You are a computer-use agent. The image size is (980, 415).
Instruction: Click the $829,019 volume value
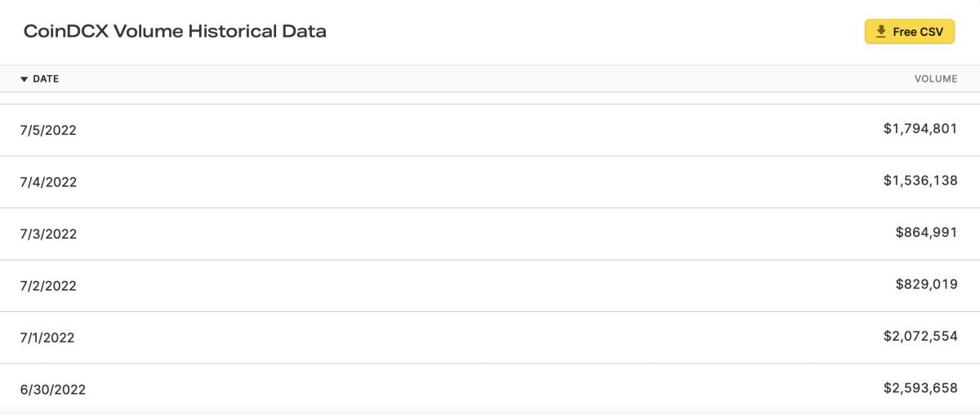926,284
